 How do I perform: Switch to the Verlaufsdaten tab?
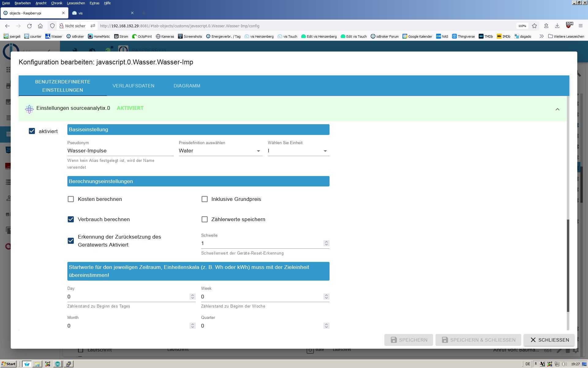133,86
